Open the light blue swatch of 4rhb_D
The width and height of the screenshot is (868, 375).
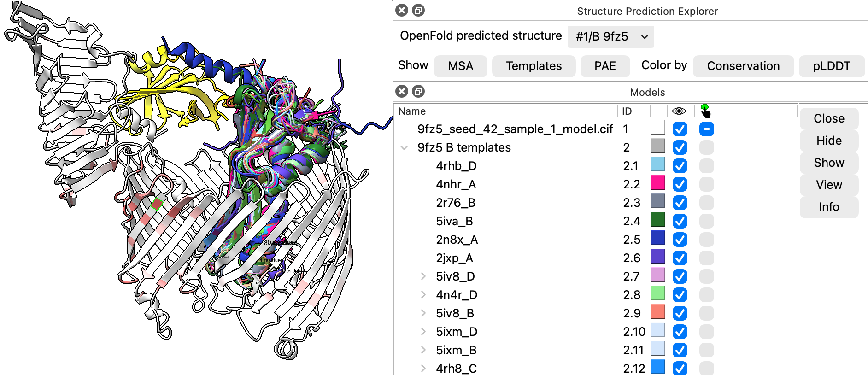pos(657,164)
